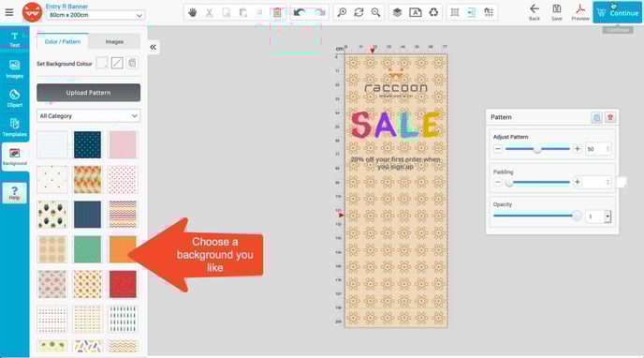Choose the colourful zigzag wave pattern
644x358 pixels.
click(x=123, y=214)
